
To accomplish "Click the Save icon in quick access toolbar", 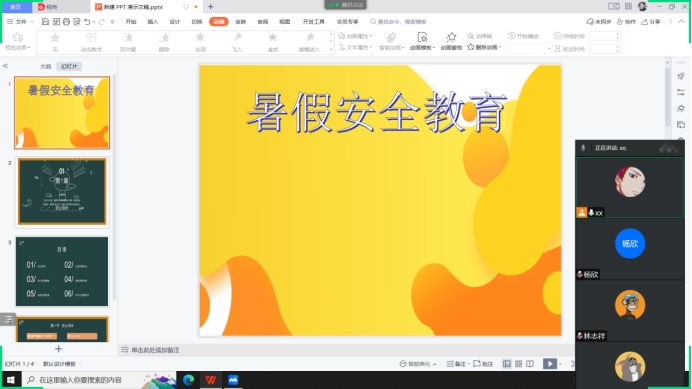I will (45, 22).
